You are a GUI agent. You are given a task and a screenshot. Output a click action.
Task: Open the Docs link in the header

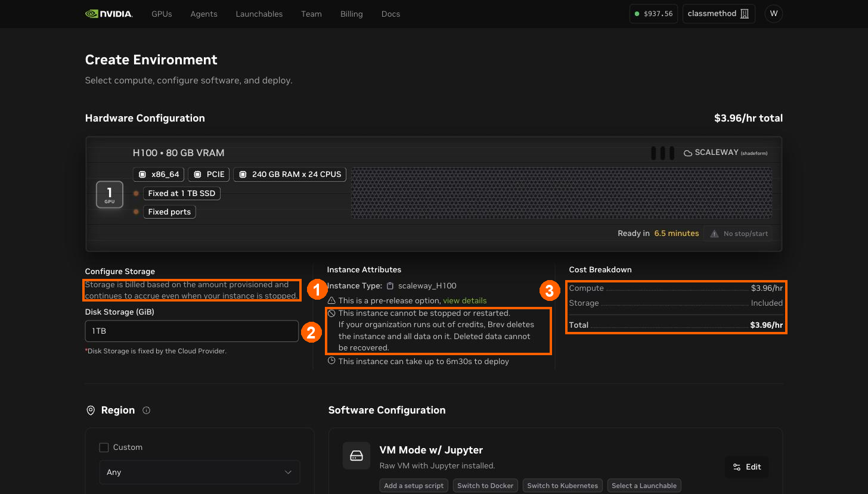click(391, 14)
